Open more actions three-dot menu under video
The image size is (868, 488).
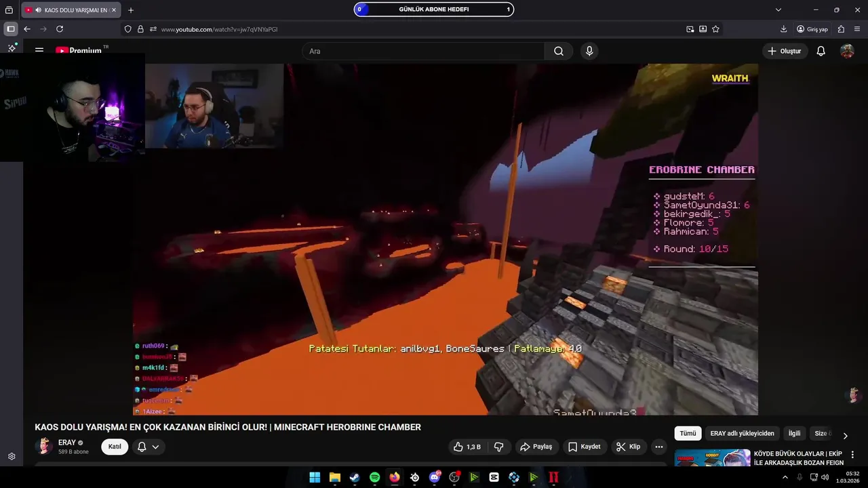click(658, 447)
